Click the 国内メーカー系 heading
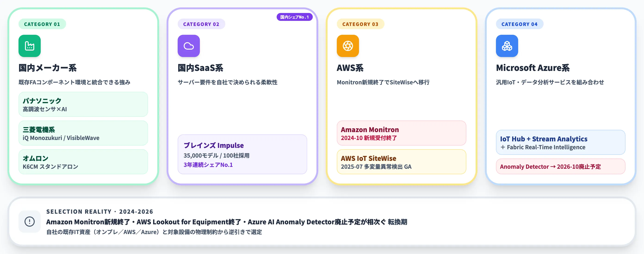Viewport: 644px width, 254px height. [48, 68]
